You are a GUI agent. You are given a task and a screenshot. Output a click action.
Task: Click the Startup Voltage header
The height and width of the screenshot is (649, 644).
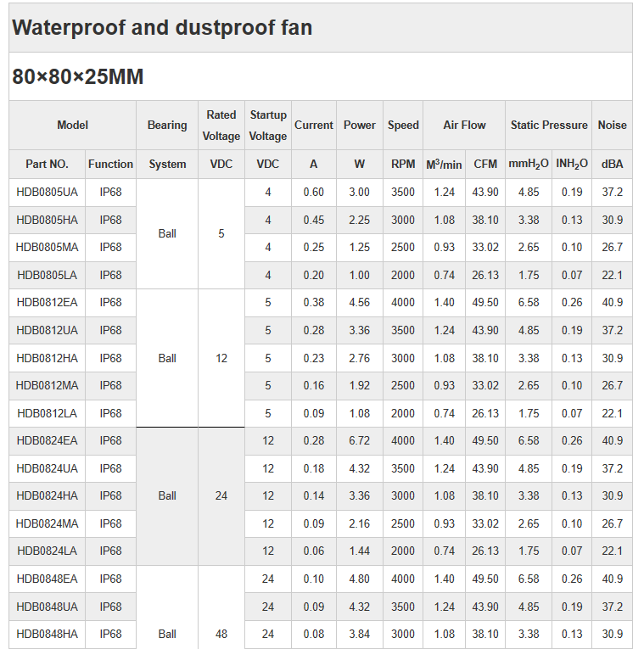pyautogui.click(x=268, y=125)
